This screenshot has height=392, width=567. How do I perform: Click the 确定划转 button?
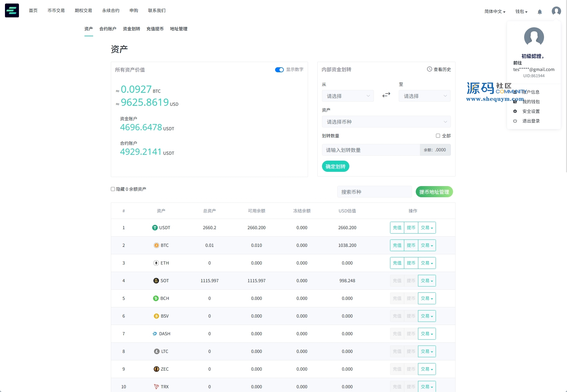pyautogui.click(x=335, y=167)
